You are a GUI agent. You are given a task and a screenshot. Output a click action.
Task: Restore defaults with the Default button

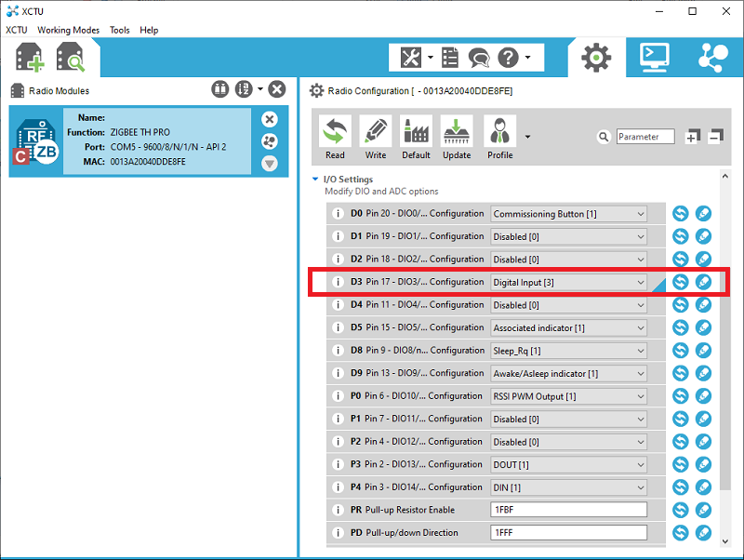(x=416, y=136)
